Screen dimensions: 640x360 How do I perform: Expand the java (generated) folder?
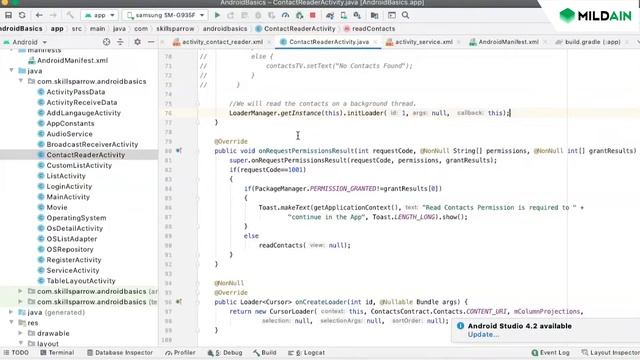[11, 312]
